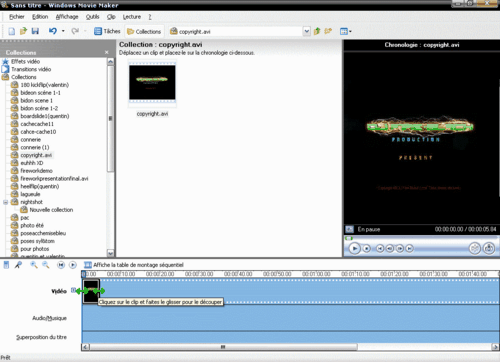Close the Collections pane
The image size is (500, 362).
(107, 52)
